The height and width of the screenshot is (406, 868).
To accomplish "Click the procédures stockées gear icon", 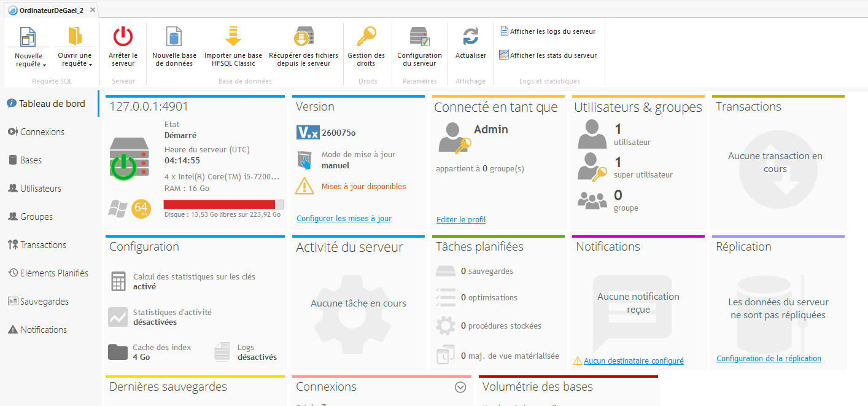I will [446, 326].
